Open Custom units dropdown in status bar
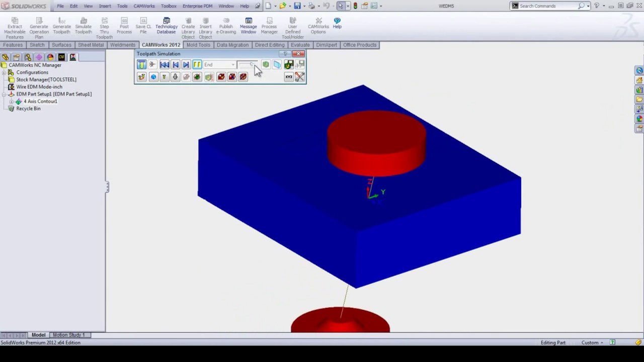The image size is (644, 362). pos(592,342)
